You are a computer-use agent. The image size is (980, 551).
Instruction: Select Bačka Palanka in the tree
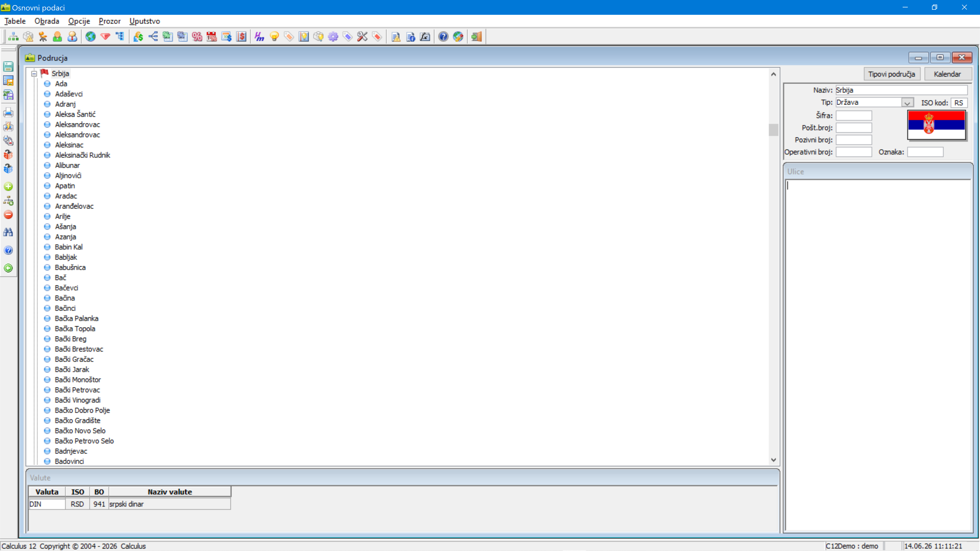tap(77, 318)
